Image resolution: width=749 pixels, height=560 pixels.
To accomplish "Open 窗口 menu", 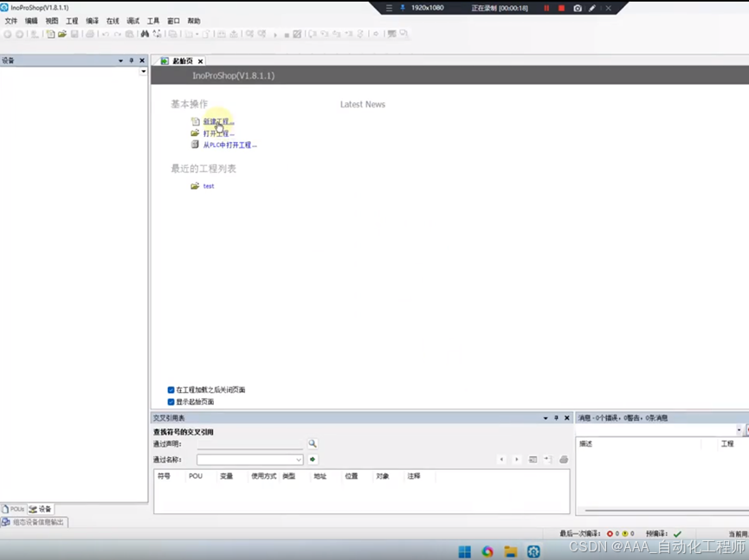I will 173,21.
